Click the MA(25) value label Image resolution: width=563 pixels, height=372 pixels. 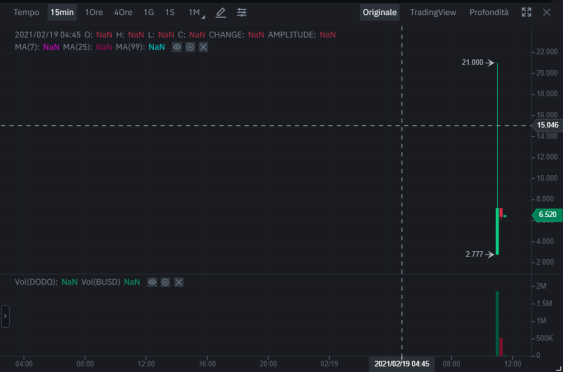coord(104,47)
